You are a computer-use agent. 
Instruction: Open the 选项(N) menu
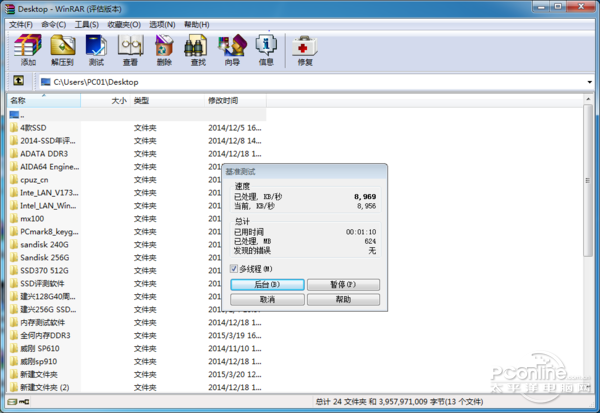click(x=162, y=24)
